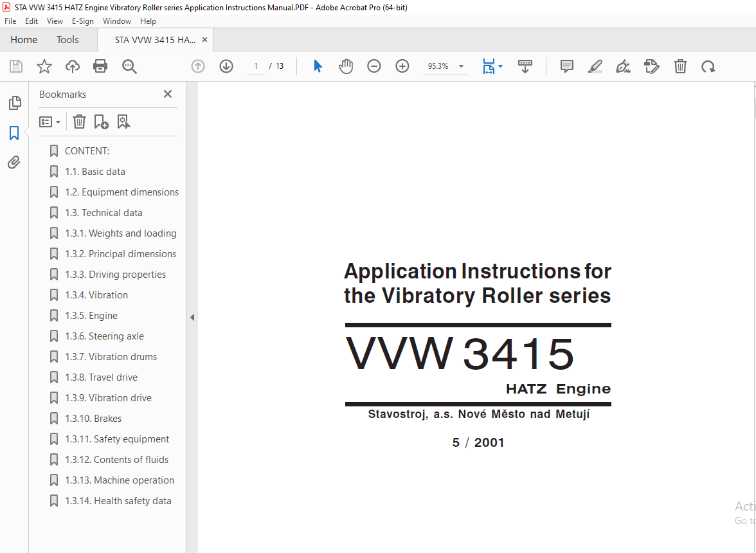Open the E-Sign menu
This screenshot has width=756, height=553.
(x=82, y=21)
